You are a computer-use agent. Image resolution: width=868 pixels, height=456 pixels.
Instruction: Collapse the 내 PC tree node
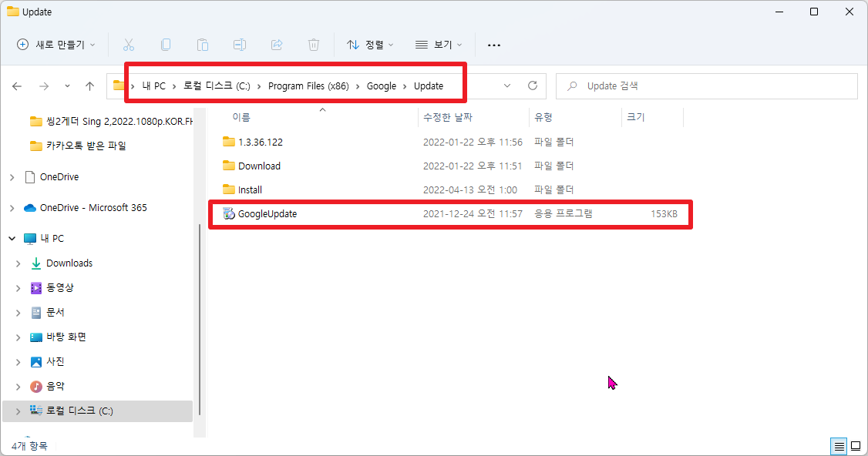pyautogui.click(x=12, y=239)
